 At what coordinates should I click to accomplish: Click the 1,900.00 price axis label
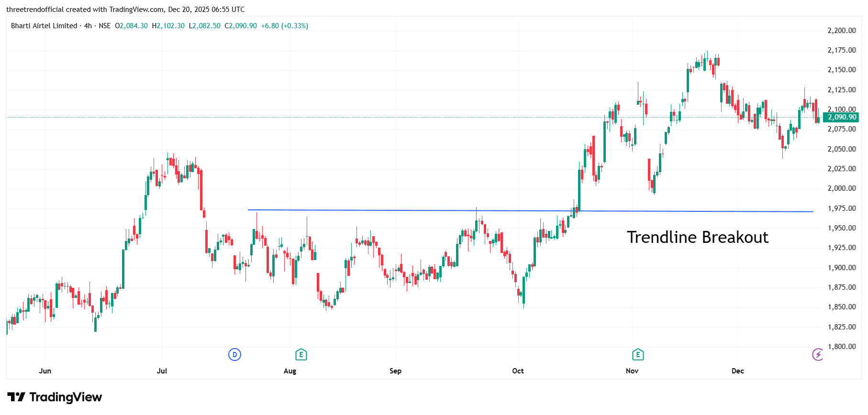[842, 268]
